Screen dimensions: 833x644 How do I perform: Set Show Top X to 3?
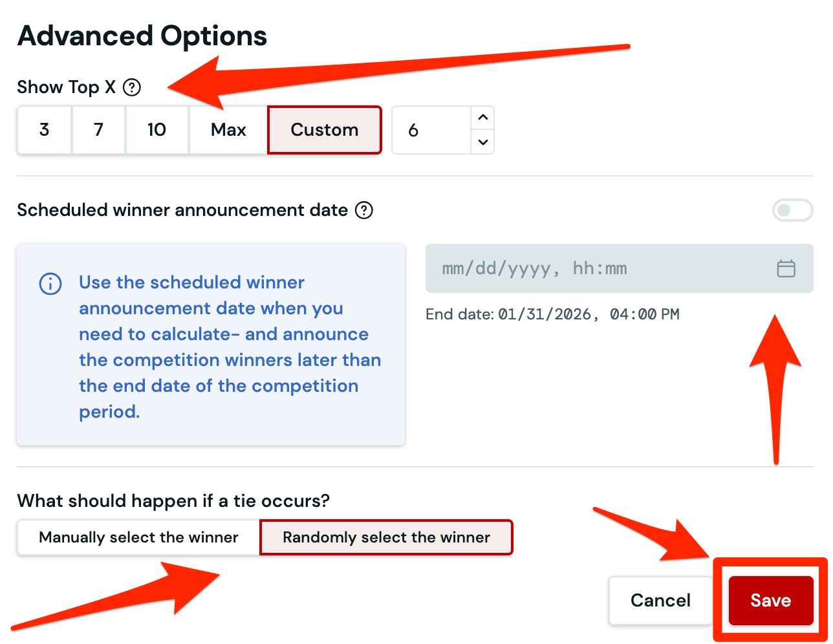44,130
